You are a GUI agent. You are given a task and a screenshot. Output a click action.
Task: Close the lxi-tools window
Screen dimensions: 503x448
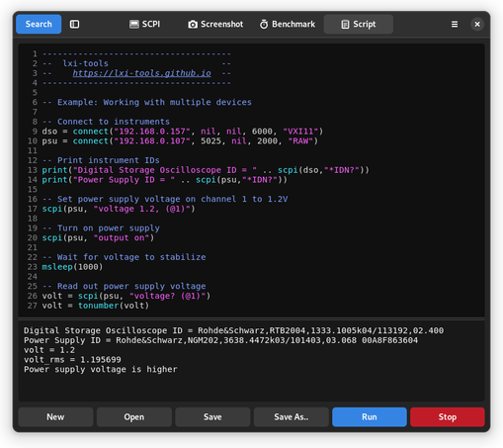[477, 24]
